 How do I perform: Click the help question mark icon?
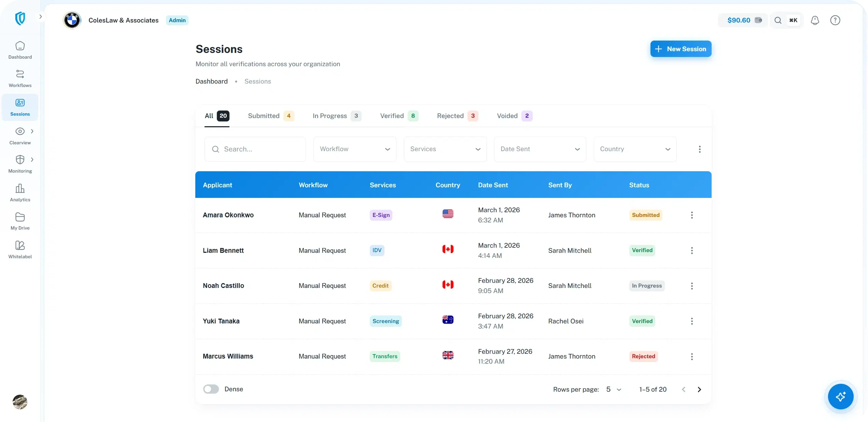pyautogui.click(x=835, y=20)
